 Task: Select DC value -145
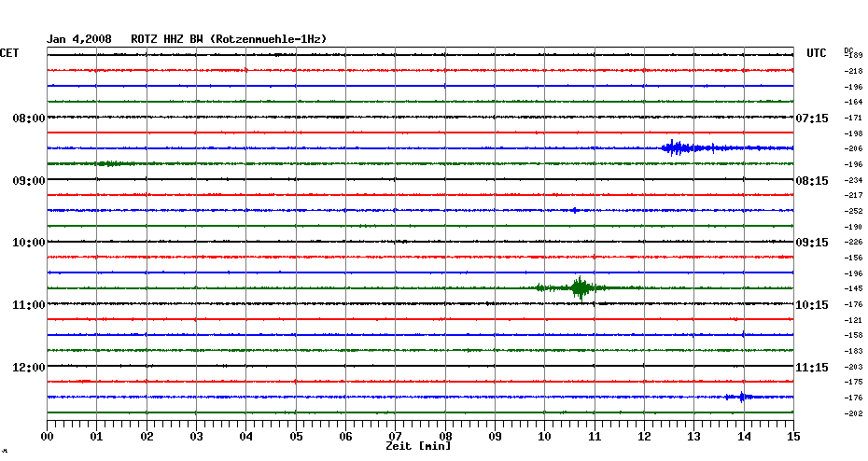point(854,288)
